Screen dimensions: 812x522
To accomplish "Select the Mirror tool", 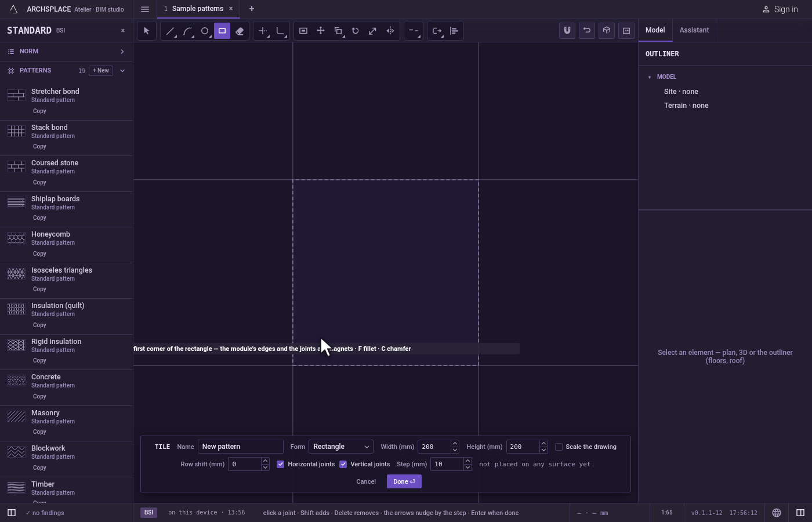I will coord(390,31).
